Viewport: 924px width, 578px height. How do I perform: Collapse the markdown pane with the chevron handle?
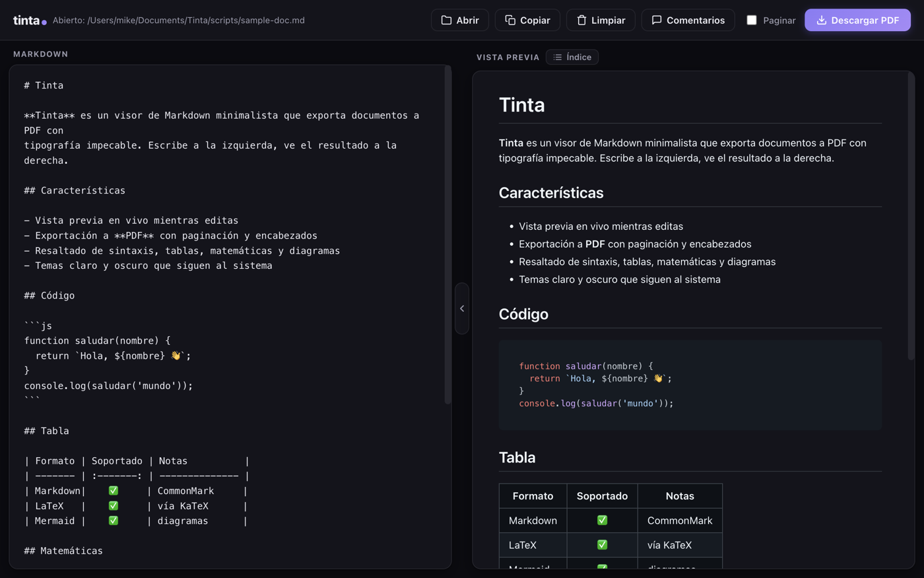[462, 308]
